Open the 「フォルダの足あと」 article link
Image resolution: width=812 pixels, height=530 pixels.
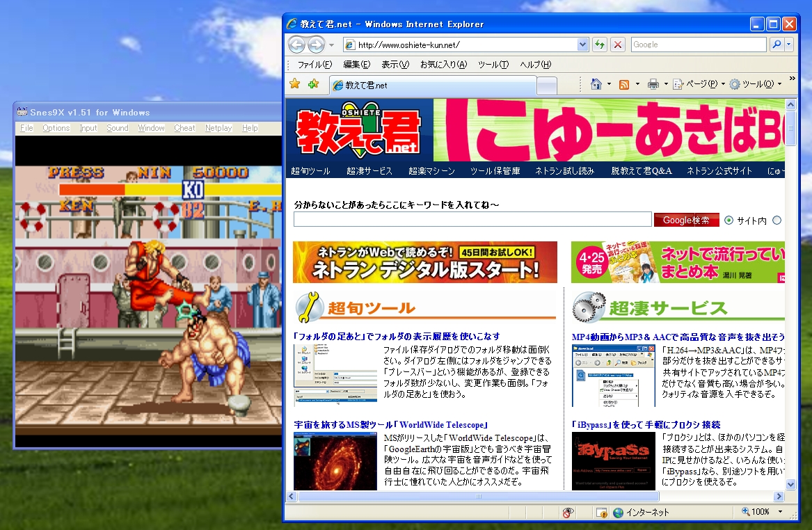(397, 337)
